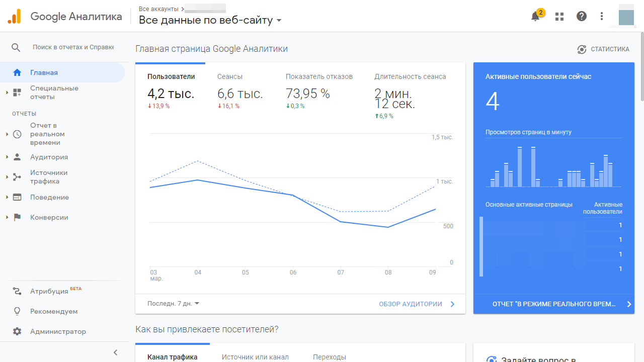Select the Сеансы metric tab
Viewport: 644px width, 362px height.
click(230, 77)
